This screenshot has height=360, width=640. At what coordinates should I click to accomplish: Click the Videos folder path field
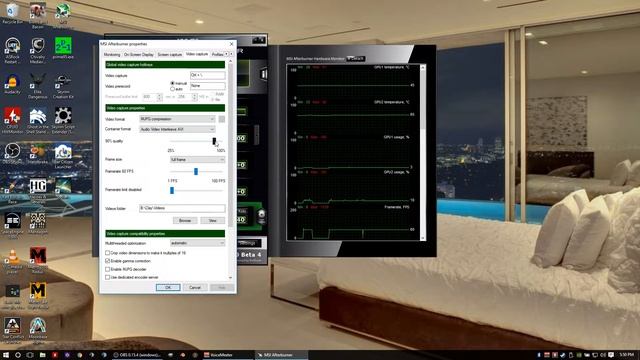(182, 208)
